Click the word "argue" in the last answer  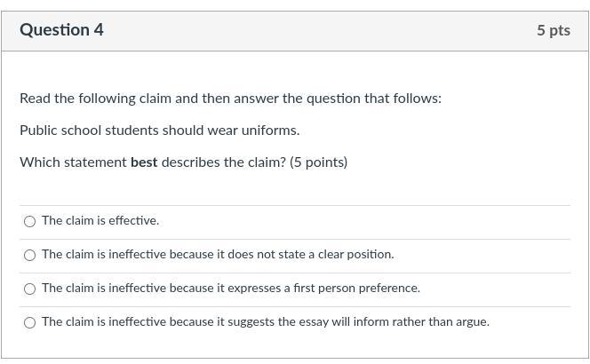[x=471, y=321]
